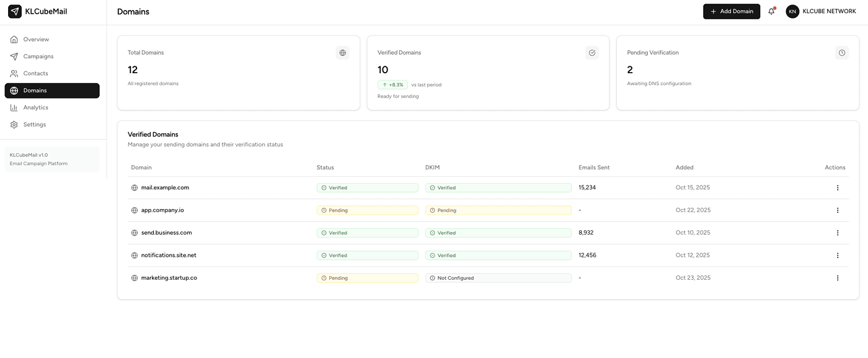
Task: Click checkmark icon in Verified Domains card
Action: pos(592,53)
